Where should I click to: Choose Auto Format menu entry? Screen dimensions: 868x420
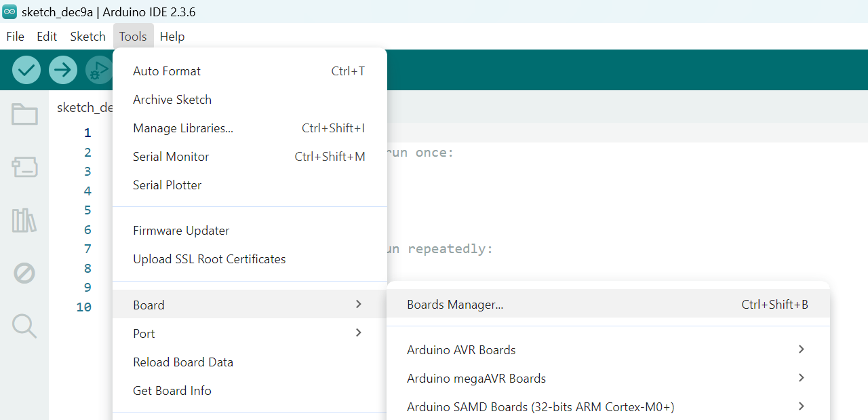click(167, 71)
